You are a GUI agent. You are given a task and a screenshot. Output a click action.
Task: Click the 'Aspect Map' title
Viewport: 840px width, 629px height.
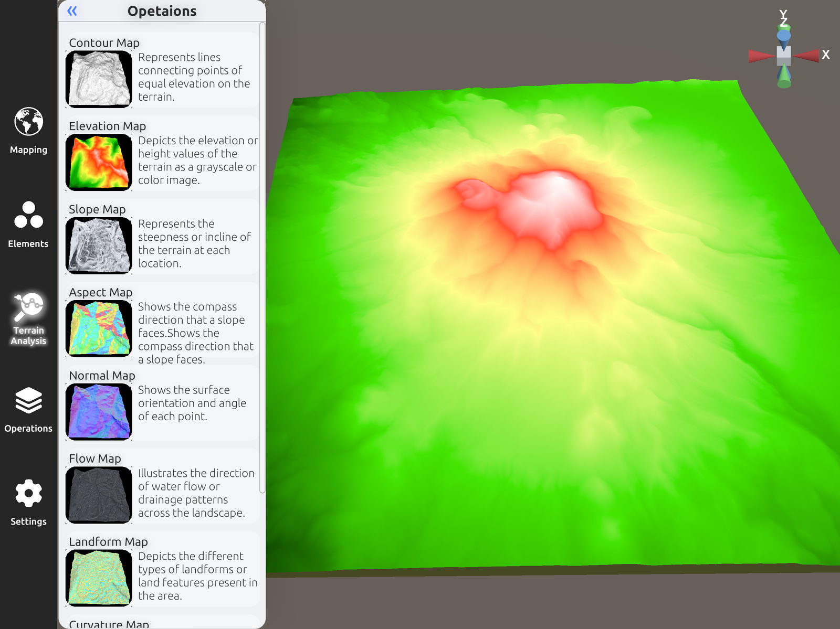pos(100,292)
